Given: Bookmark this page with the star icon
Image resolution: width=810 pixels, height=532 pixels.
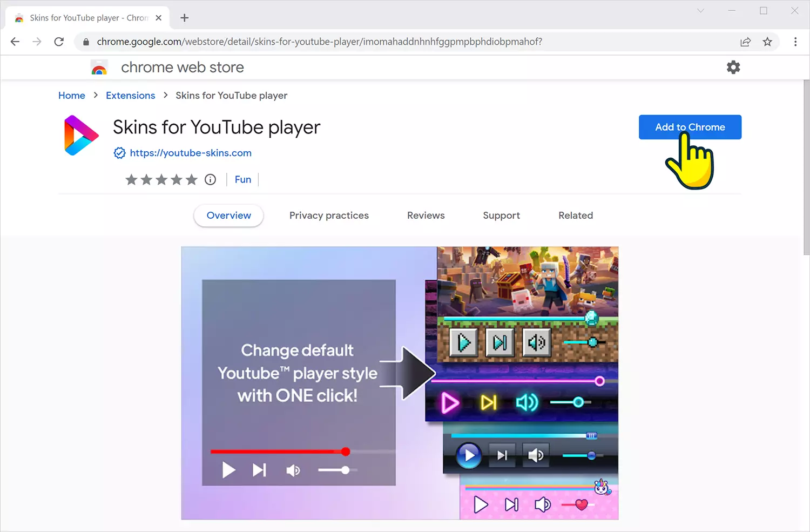Looking at the screenshot, I should 767,42.
